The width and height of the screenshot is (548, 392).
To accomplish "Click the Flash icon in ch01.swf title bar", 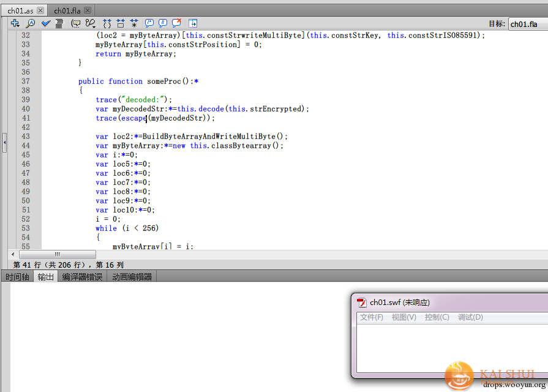I will click(361, 303).
